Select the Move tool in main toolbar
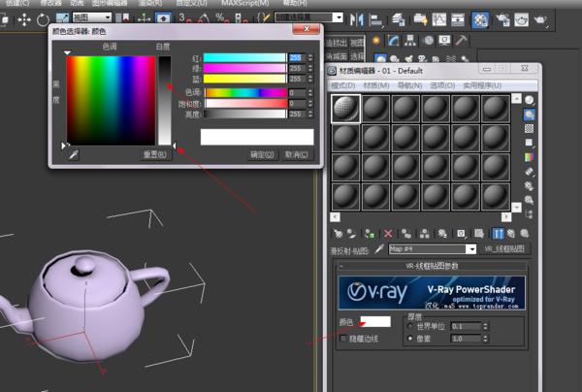 24,19
